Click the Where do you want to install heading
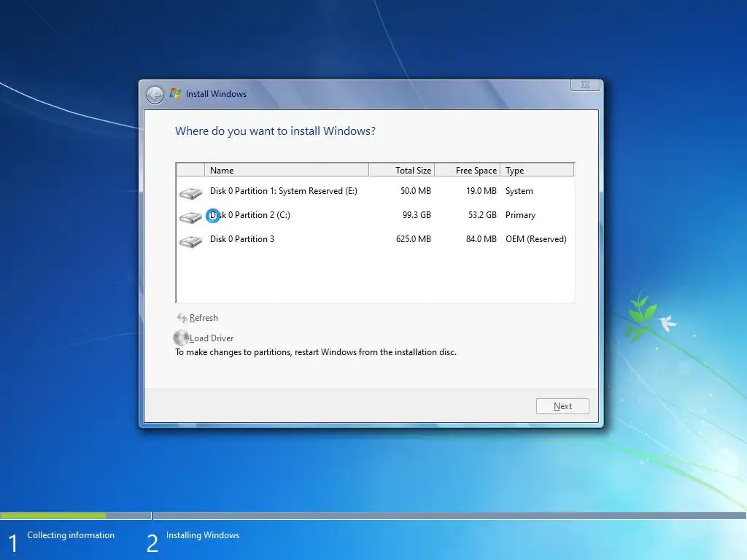Viewport: 747px width, 560px height. click(275, 131)
